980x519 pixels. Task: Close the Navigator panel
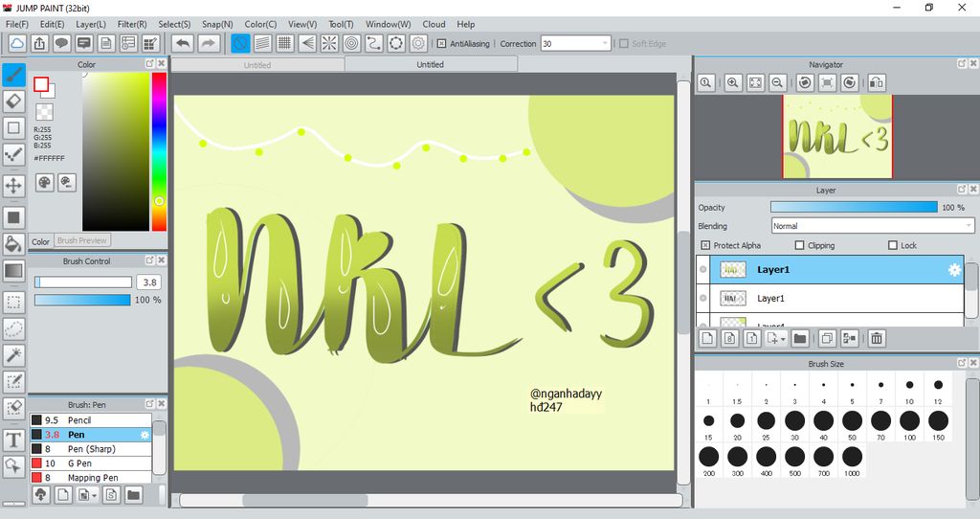coord(973,64)
